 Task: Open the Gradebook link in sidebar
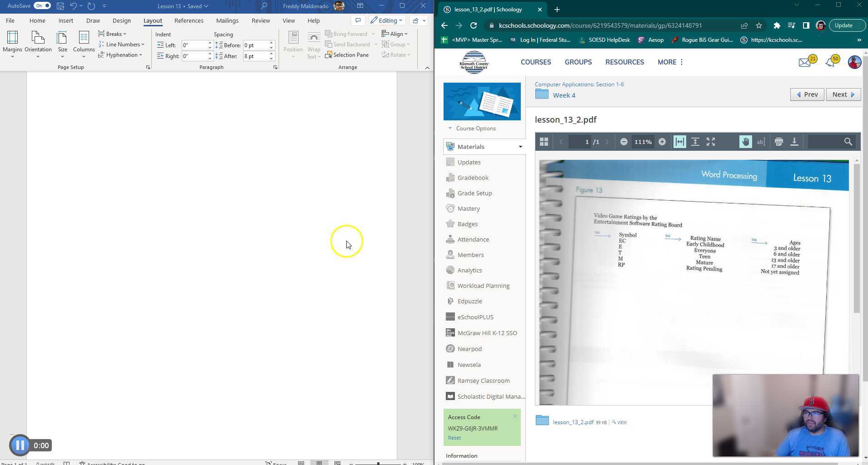pos(473,178)
